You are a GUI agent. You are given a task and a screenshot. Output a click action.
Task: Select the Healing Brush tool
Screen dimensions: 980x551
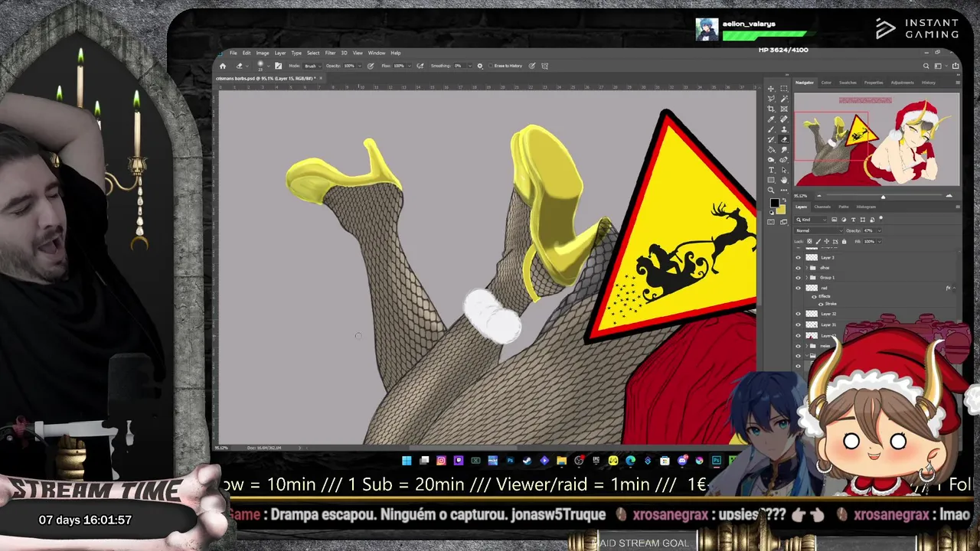coord(784,119)
